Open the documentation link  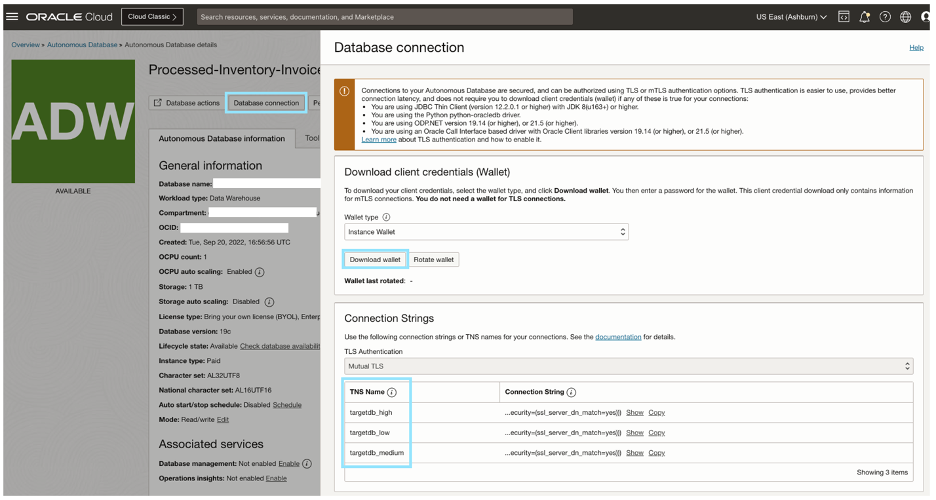coord(618,337)
